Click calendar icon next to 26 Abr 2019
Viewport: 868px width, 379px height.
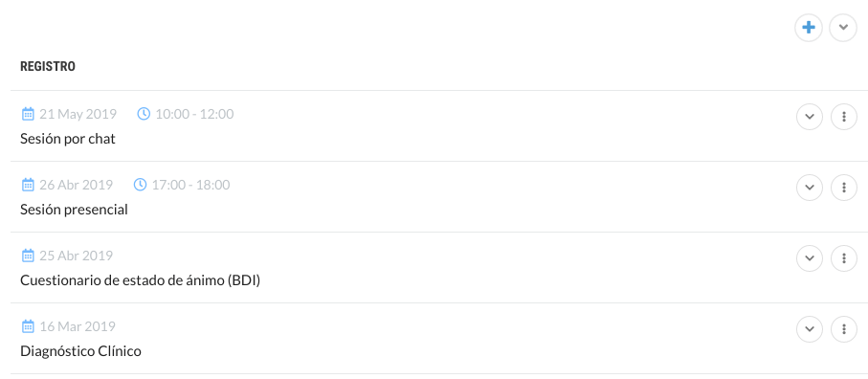pyautogui.click(x=28, y=185)
